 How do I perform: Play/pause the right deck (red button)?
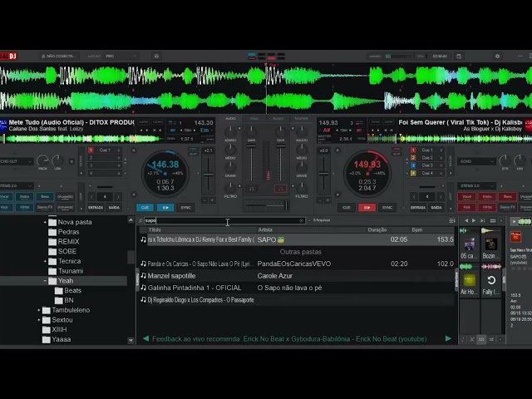coord(367,207)
